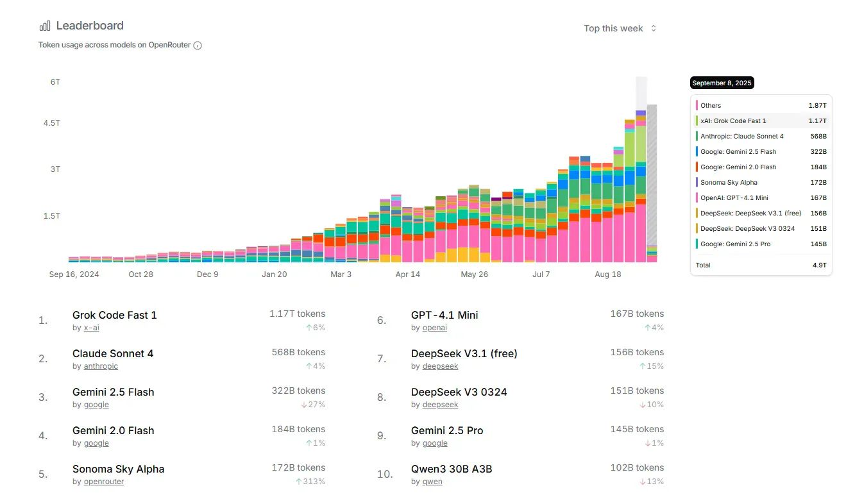Click "102B tokens" for Qwen3 30B A3B
The width and height of the screenshot is (855, 504).
[637, 467]
